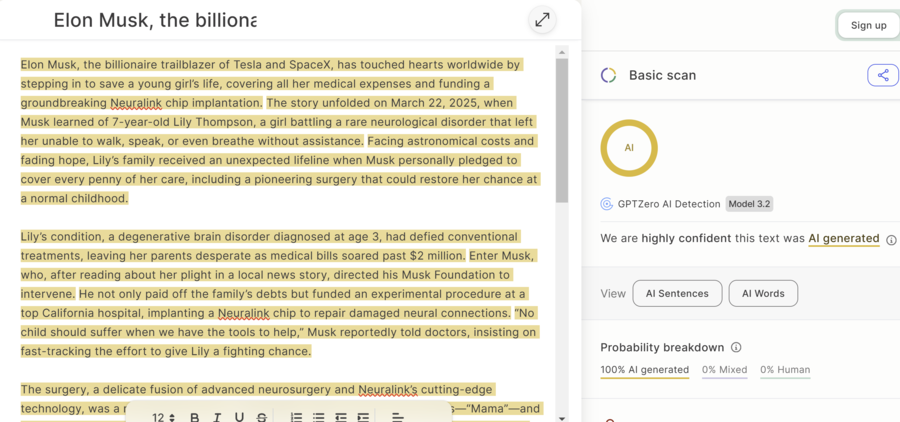The image size is (900, 422).
Task: Click the expand editor arrows icon
Action: pyautogui.click(x=542, y=20)
